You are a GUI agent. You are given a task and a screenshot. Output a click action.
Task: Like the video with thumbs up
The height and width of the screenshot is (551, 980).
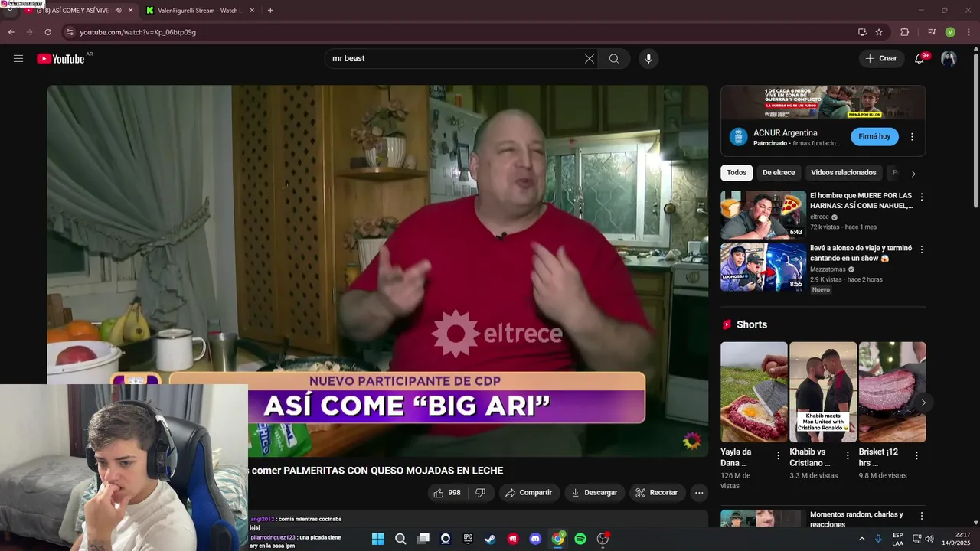[447, 493]
